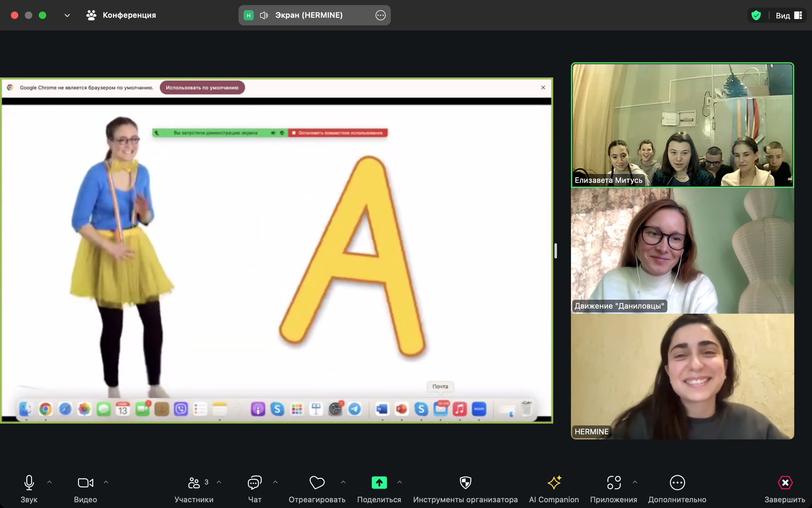Toggle the speaker icon beside Экран (HERMINE)
This screenshot has width=812, height=508.
coord(264,16)
